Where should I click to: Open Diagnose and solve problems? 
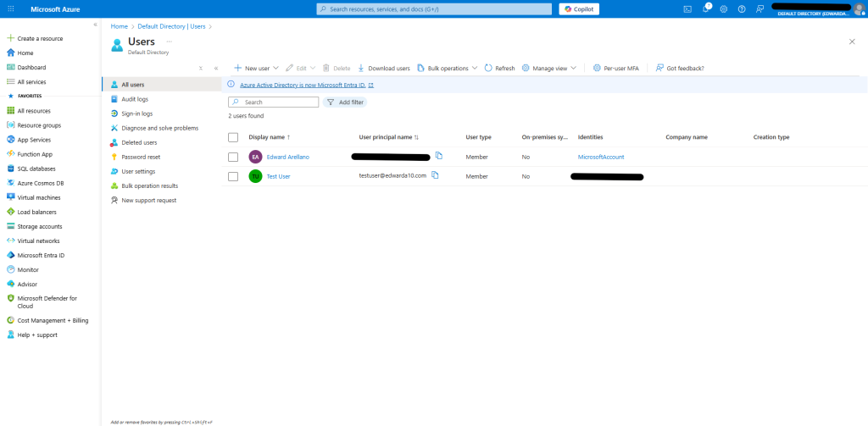tap(162, 128)
